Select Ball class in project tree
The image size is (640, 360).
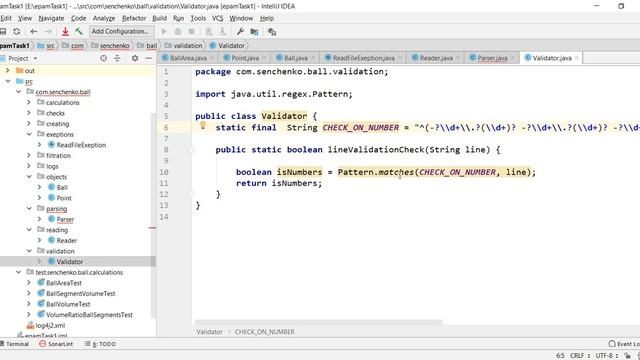coord(62,187)
